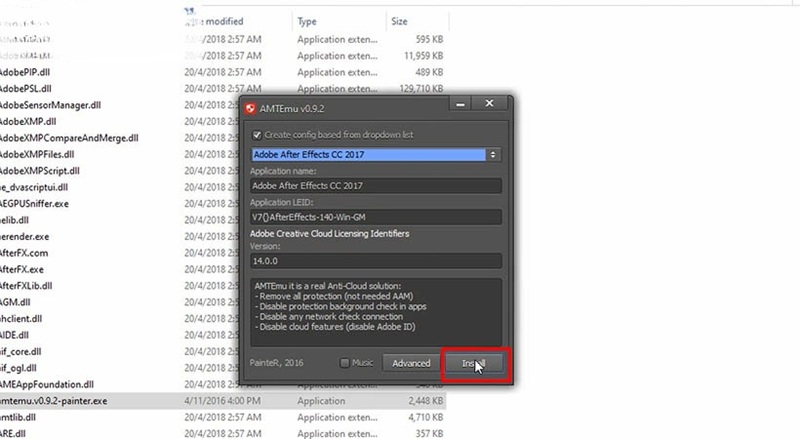Select file AfterFXLib.dll
The width and height of the screenshot is (800, 439).
click(x=26, y=286)
